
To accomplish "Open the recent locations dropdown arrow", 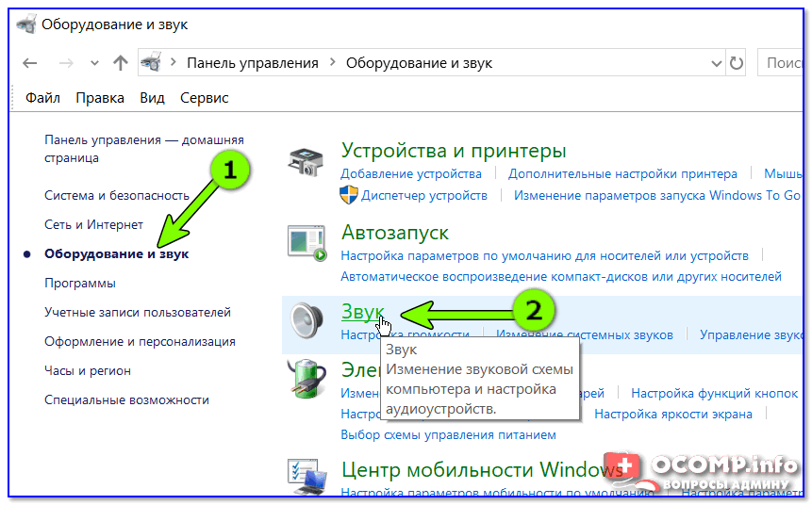I will click(x=94, y=64).
